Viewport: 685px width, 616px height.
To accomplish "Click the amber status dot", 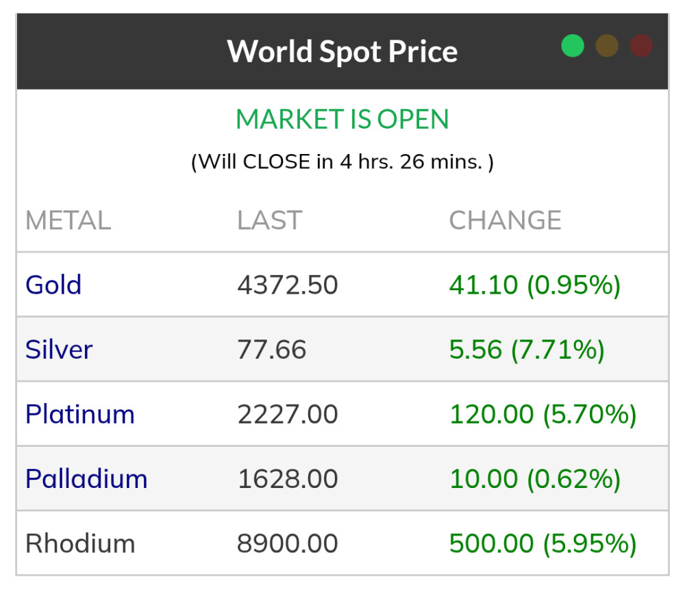I will (x=607, y=46).
